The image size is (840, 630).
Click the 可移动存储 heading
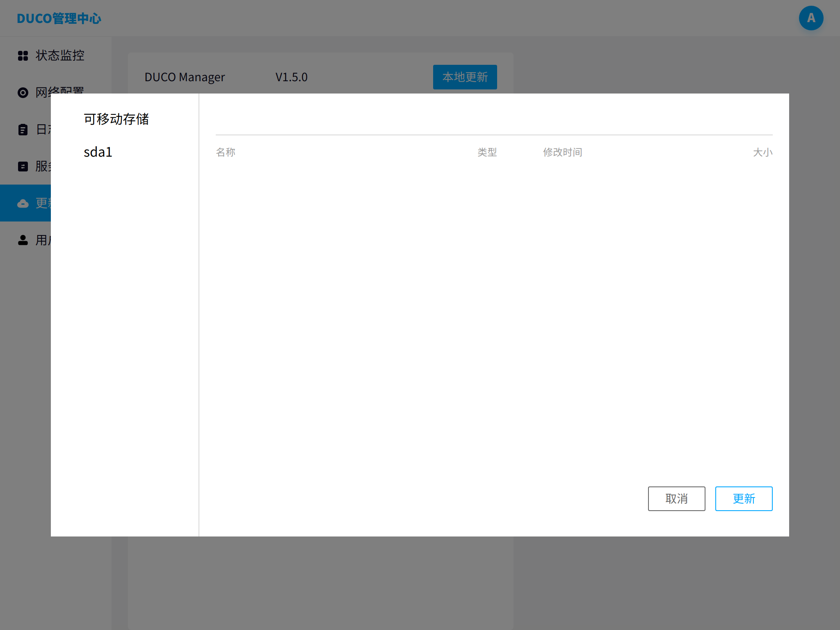[116, 119]
